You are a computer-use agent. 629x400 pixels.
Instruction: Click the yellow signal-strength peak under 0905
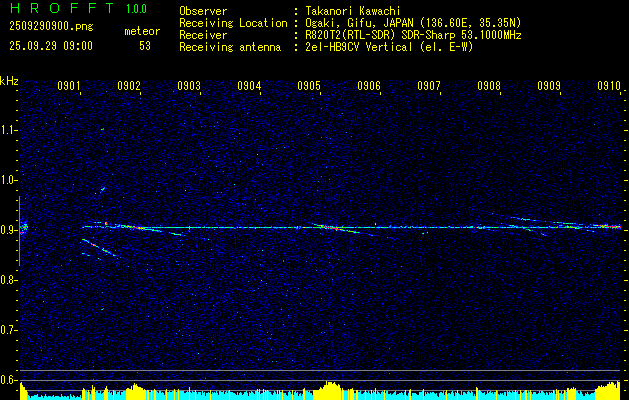(x=331, y=388)
